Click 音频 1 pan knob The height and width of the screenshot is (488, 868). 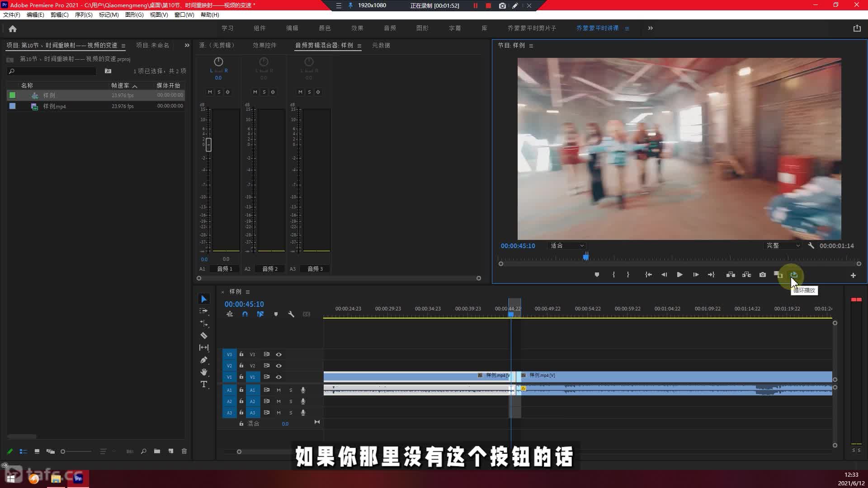(218, 61)
